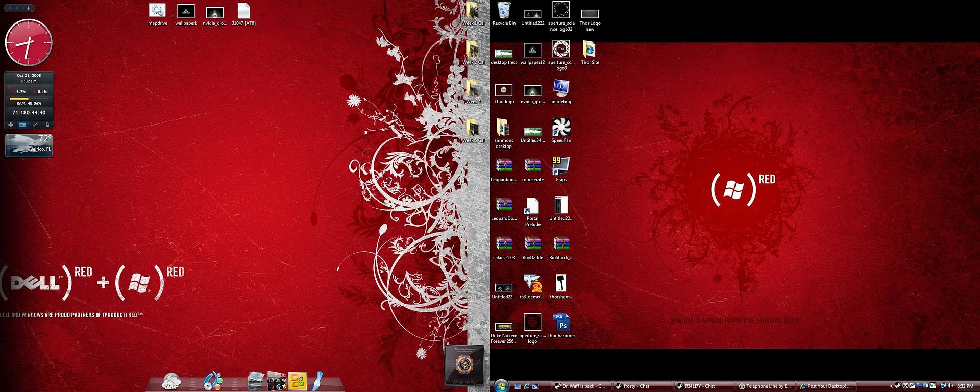
Task: Click the previous gadgets arrow in sidebar
Action: click(10, 8)
